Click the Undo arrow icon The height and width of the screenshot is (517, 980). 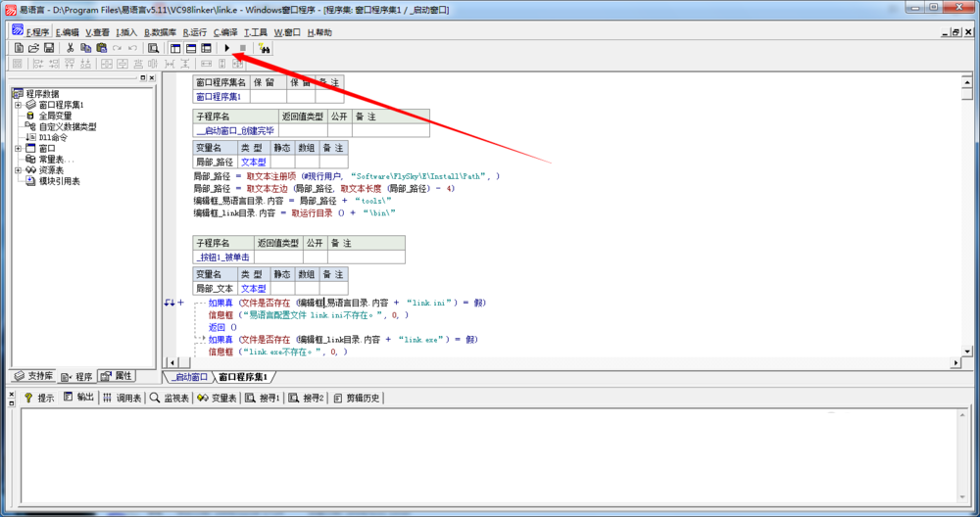pos(132,48)
